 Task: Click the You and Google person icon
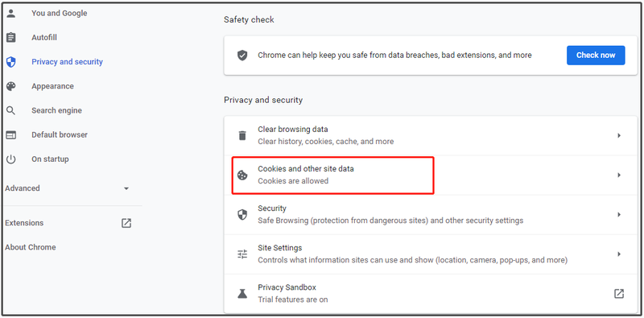pyautogui.click(x=10, y=13)
